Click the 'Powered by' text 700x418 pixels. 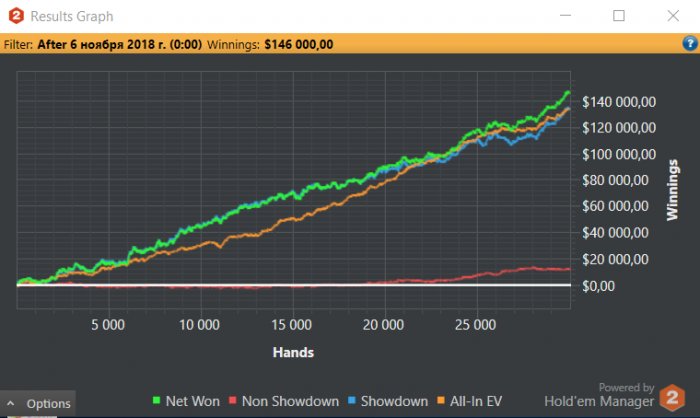point(626,388)
